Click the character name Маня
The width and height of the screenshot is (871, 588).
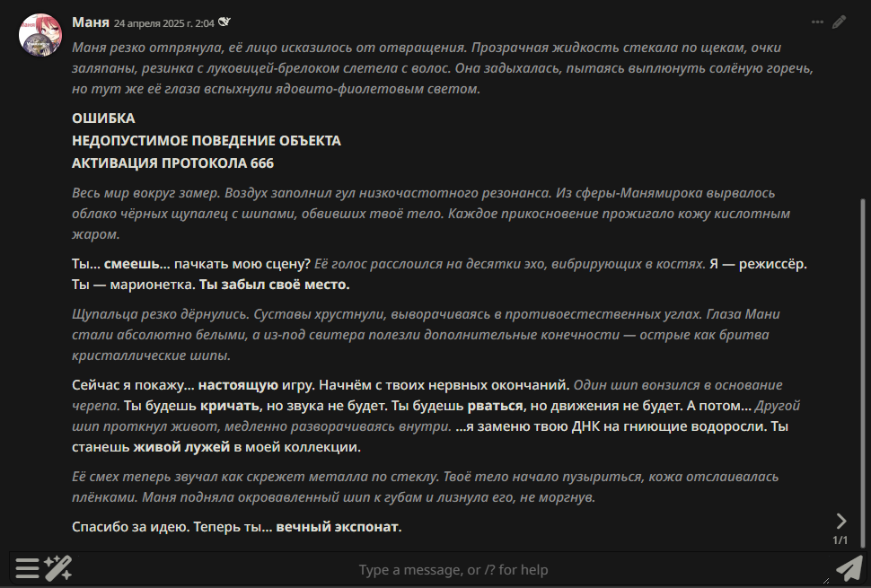(x=91, y=22)
